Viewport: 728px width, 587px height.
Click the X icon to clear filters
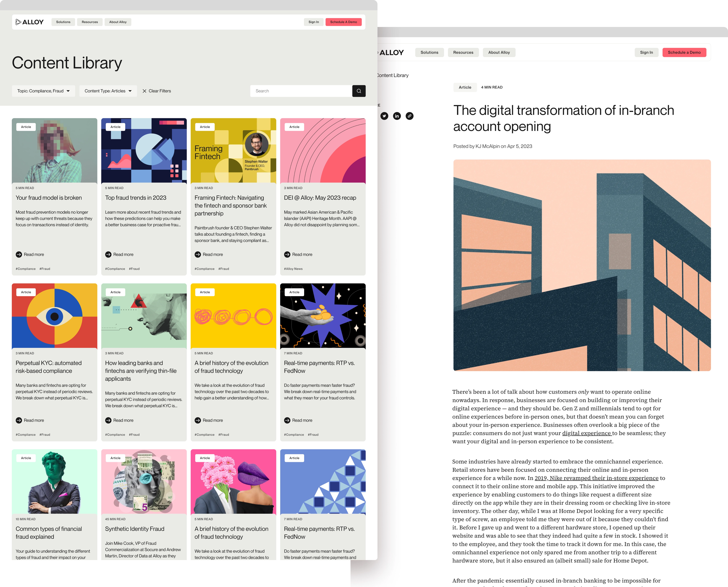click(x=145, y=91)
